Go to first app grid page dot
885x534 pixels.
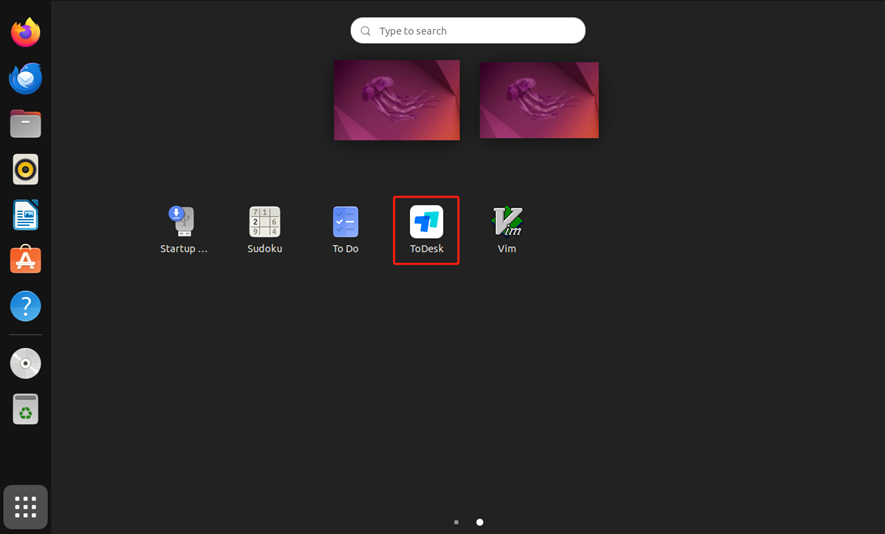point(456,522)
